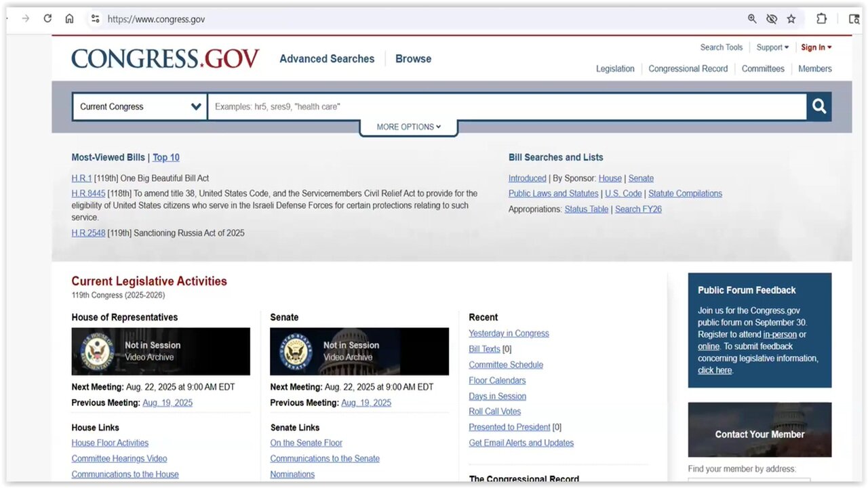Open bill H.R.2548

pos(88,232)
